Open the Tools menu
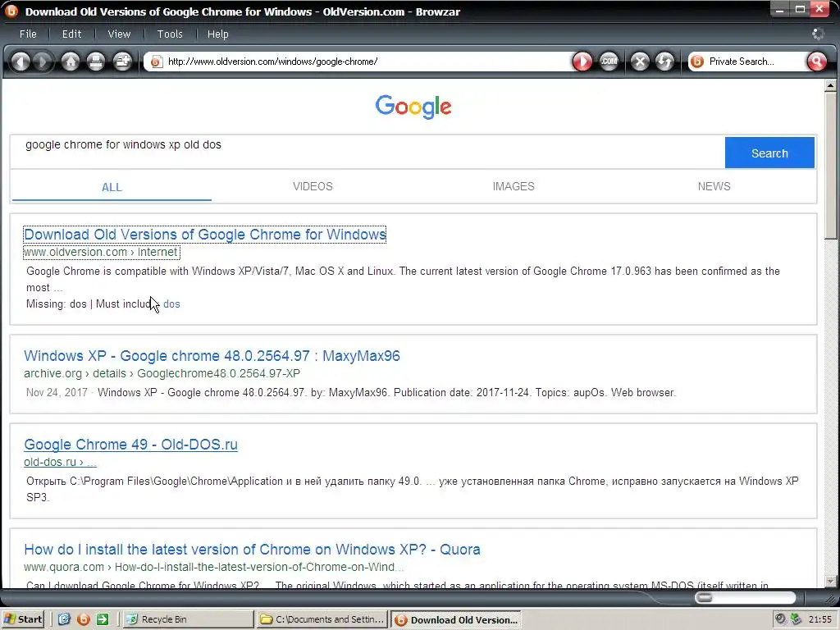Viewport: 840px width, 630px height. (170, 34)
